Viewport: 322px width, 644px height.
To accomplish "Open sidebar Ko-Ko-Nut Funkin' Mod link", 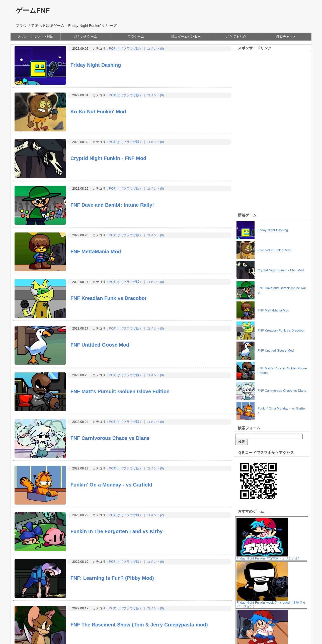I will point(274,250).
